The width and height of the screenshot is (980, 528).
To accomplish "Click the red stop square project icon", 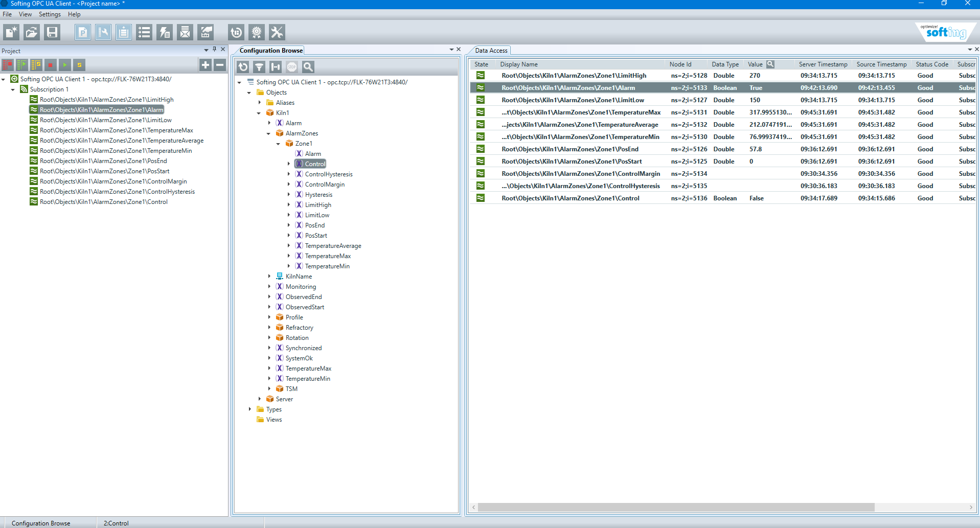I will pyautogui.click(x=50, y=65).
